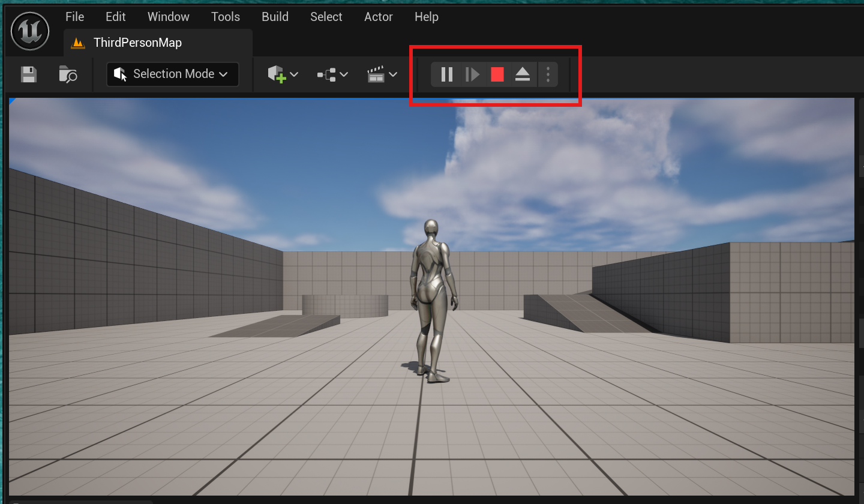Viewport: 864px width, 504px height.
Task: Eject from the player controller
Action: click(x=523, y=74)
